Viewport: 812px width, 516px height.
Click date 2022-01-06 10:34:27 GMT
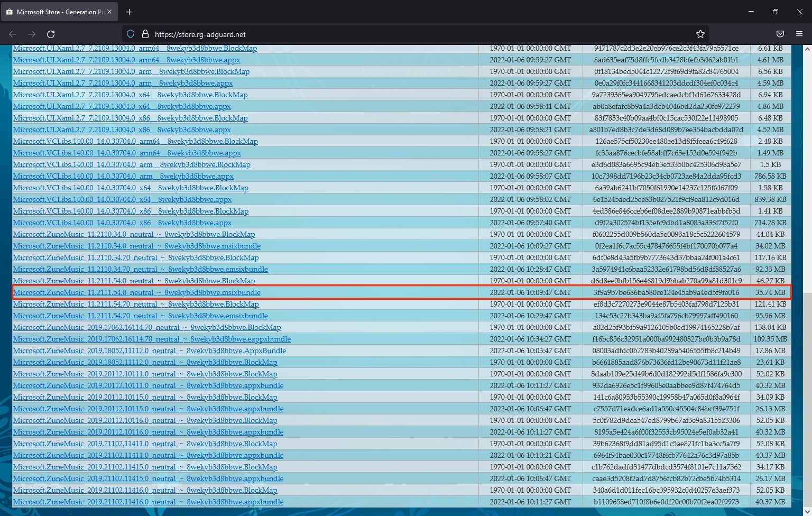(x=530, y=339)
